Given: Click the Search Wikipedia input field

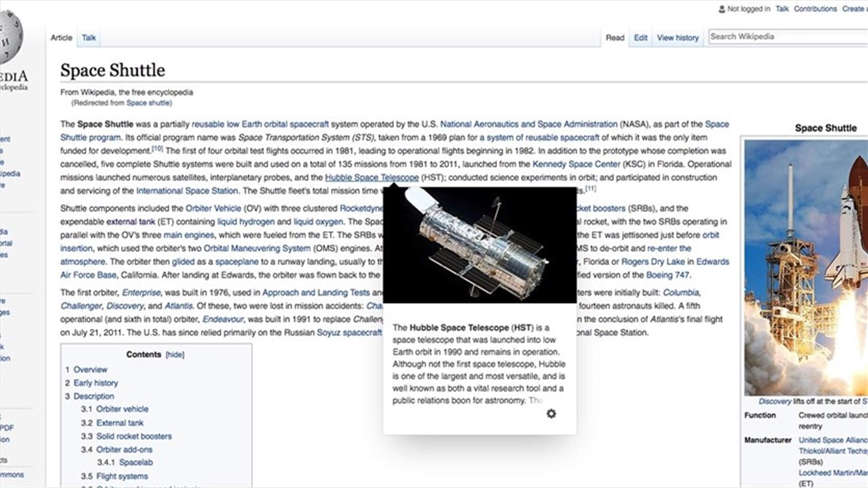Looking at the screenshot, I should pyautogui.click(x=788, y=37).
